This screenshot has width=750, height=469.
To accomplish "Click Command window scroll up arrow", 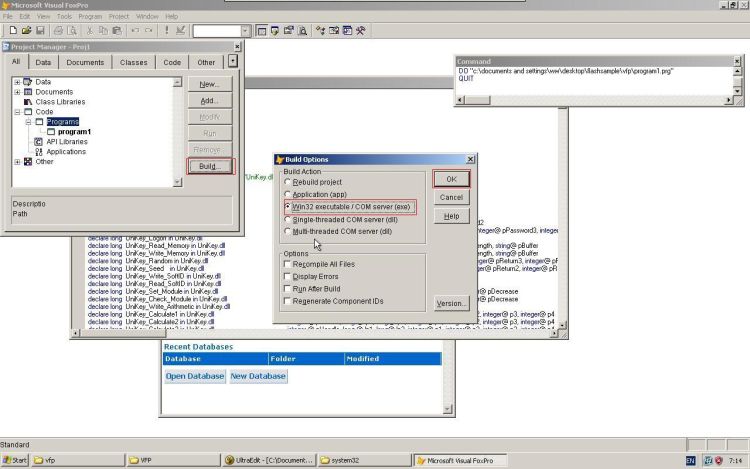I will tap(737, 72).
